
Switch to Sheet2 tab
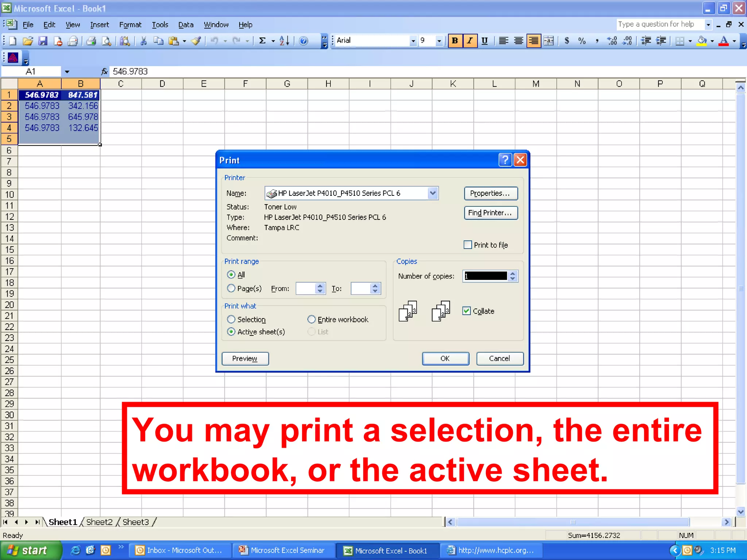pyautogui.click(x=99, y=522)
